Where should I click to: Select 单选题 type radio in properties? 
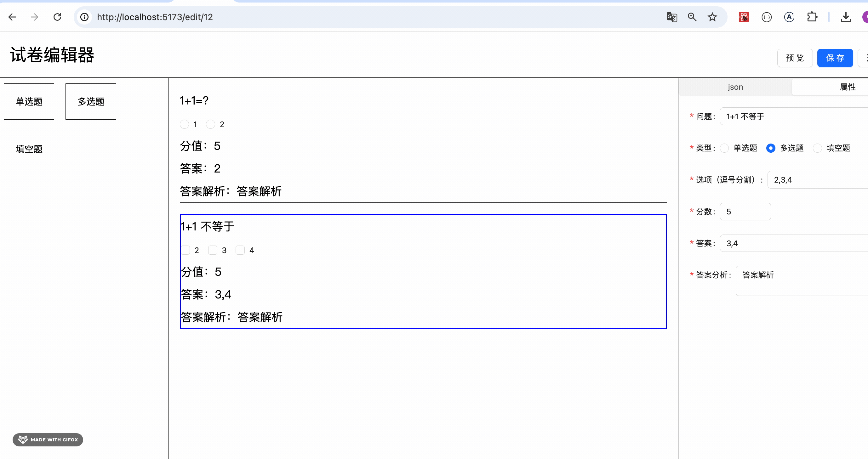tap(724, 148)
